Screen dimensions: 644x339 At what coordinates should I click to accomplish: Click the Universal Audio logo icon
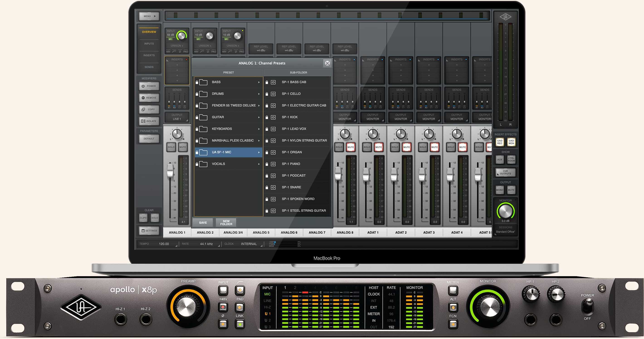(x=505, y=17)
